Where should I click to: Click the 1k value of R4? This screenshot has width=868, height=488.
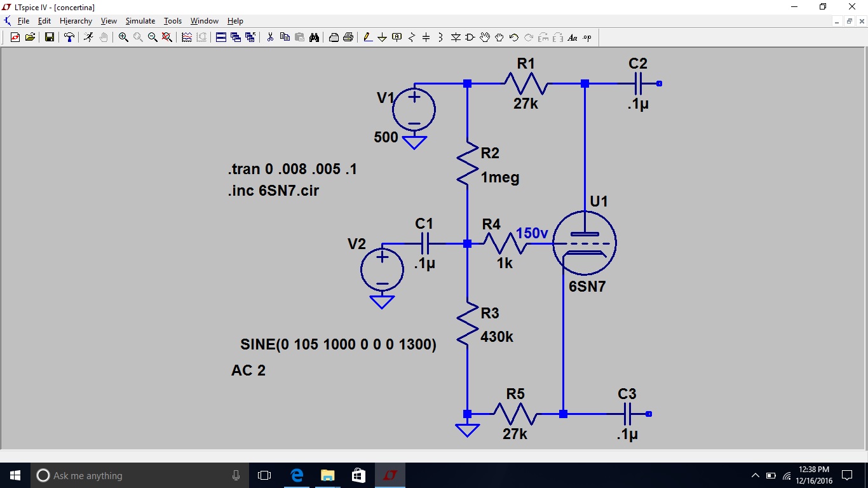(x=505, y=263)
